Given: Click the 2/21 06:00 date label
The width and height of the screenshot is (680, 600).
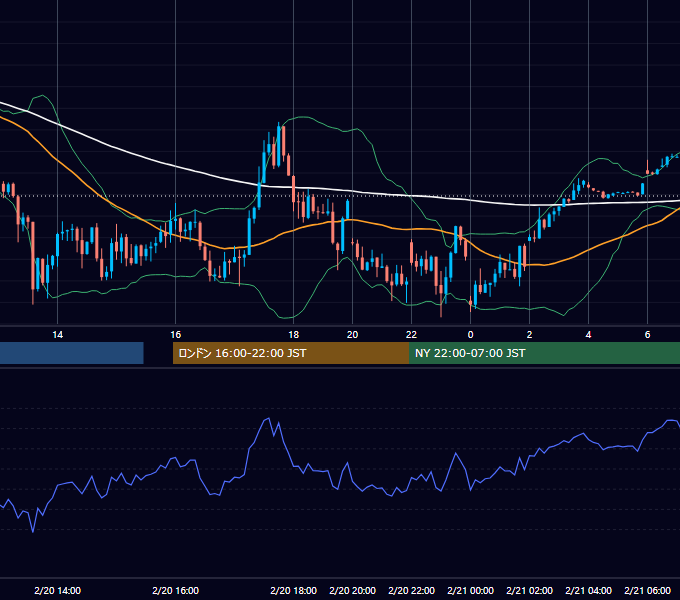Looking at the screenshot, I should coord(647,590).
